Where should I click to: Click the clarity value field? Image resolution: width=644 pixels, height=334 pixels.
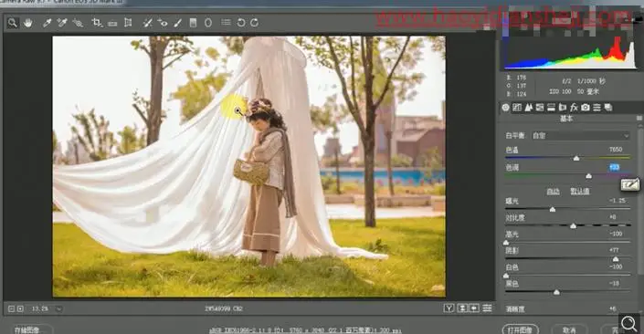[613, 308]
